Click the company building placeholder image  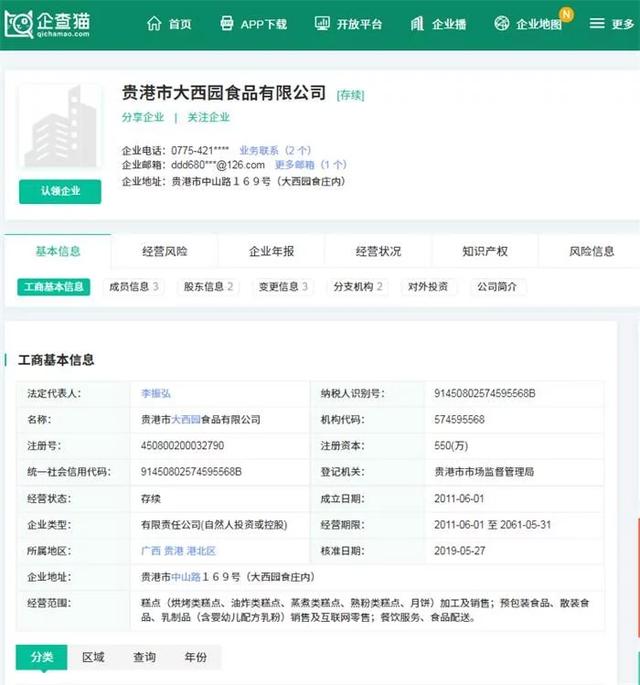click(x=60, y=127)
